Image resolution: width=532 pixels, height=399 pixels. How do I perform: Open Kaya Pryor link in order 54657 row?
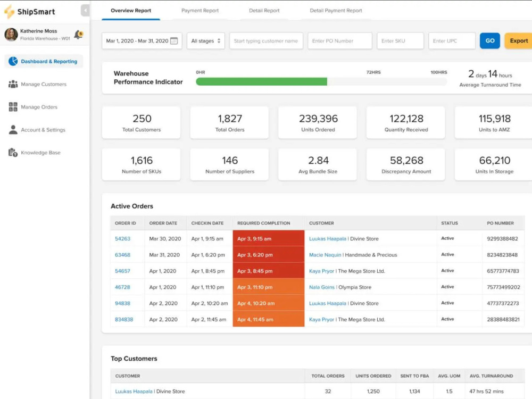[322, 271]
